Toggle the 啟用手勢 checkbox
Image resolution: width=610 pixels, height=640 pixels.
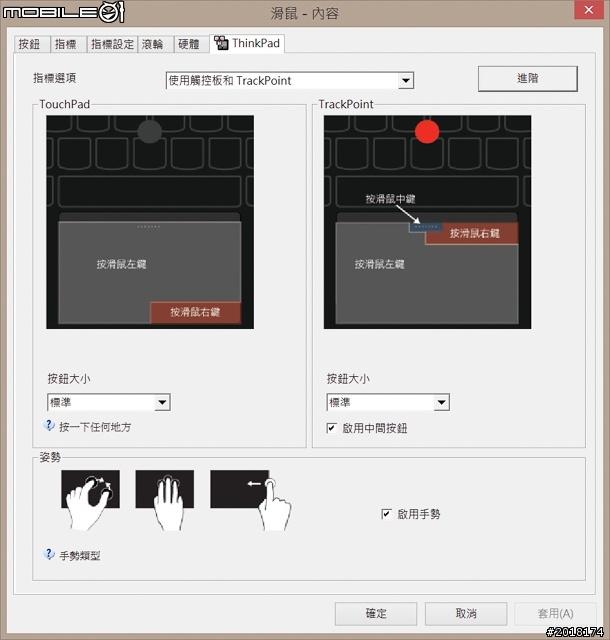point(386,514)
